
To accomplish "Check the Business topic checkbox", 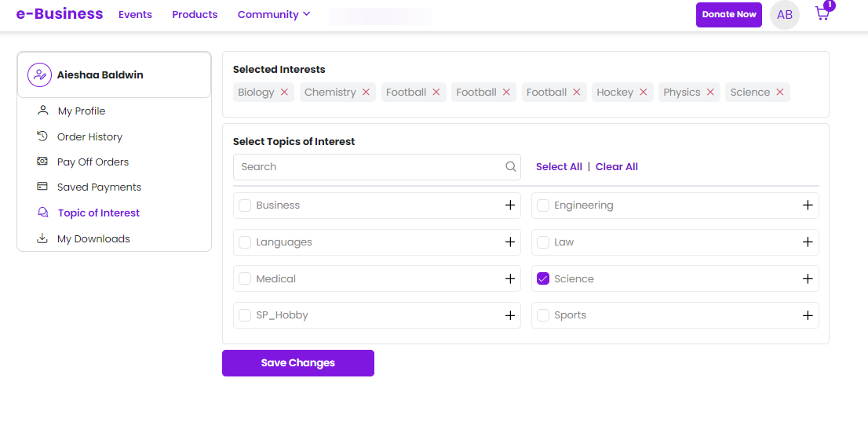I will 245,205.
